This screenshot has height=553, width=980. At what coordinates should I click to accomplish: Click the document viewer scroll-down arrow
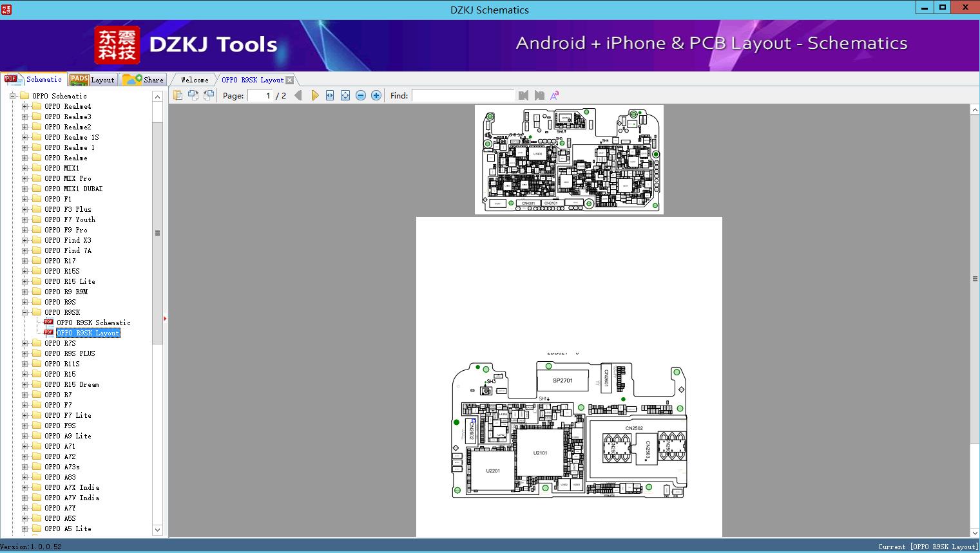(x=975, y=532)
